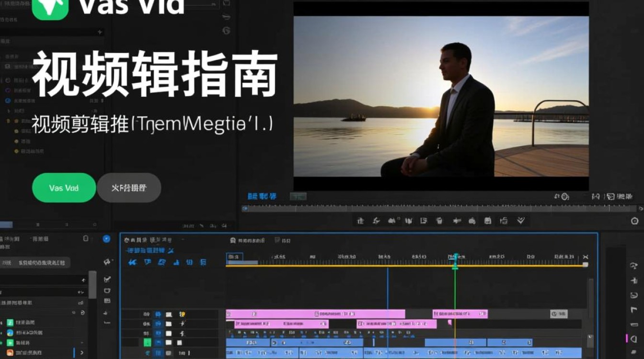Toggle the green square in the track headers
Viewport: 644px width, 359px height.
(x=147, y=343)
